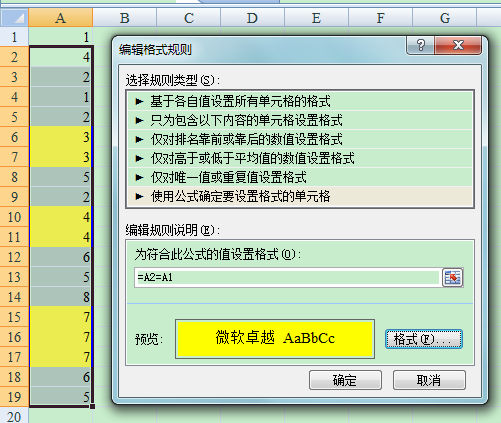Viewport: 501px width, 423px height.
Task: Close the 编辑格式规则 dialog
Action: (x=458, y=45)
